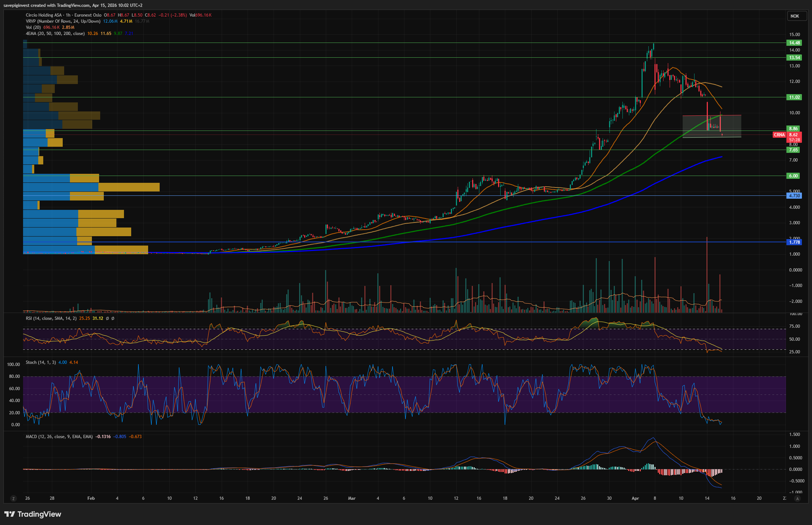The height and width of the screenshot is (525, 812).
Task: Click the Apr date axis label
Action: [x=635, y=498]
